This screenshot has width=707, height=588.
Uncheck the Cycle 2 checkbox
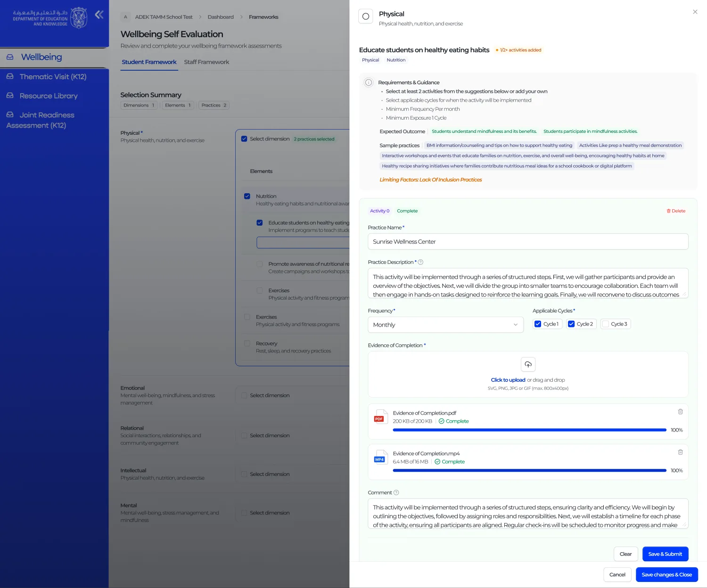coord(571,324)
